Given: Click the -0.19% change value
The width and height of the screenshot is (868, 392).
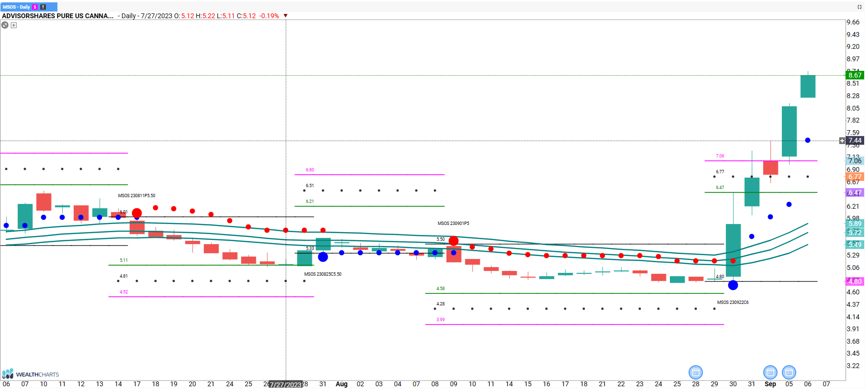Looking at the screenshot, I should [x=269, y=16].
